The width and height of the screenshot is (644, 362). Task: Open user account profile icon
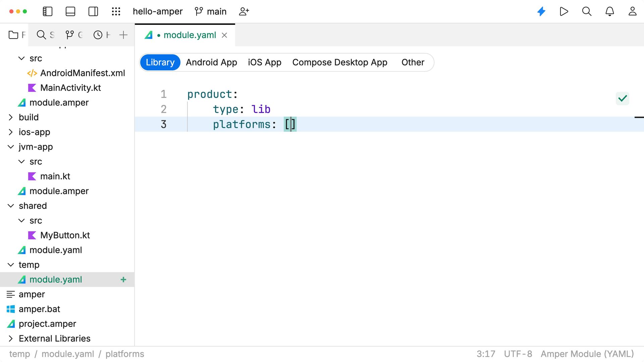633,11
